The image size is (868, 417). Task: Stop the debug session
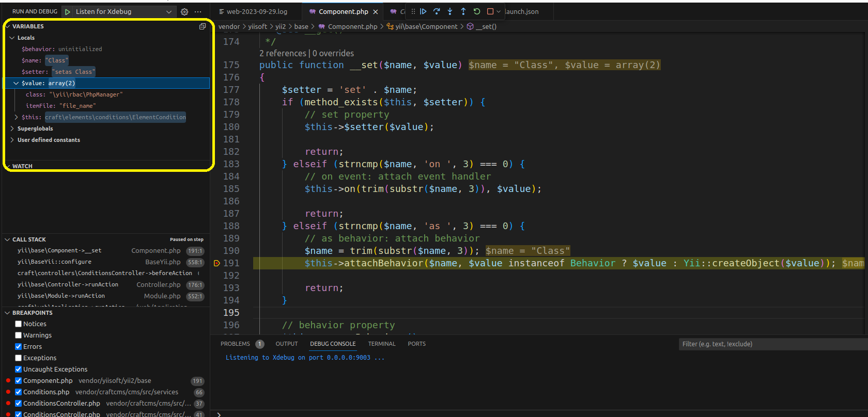(x=490, y=11)
